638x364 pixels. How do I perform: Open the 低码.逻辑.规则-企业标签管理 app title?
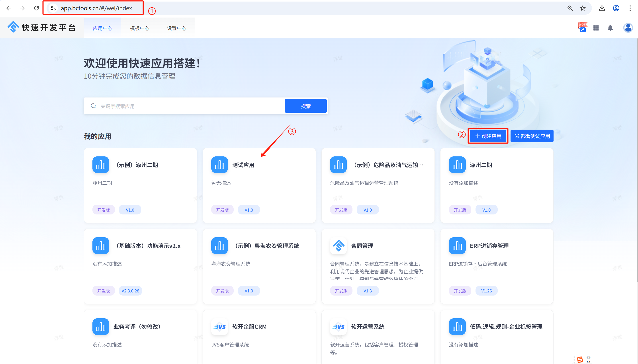[x=506, y=327]
